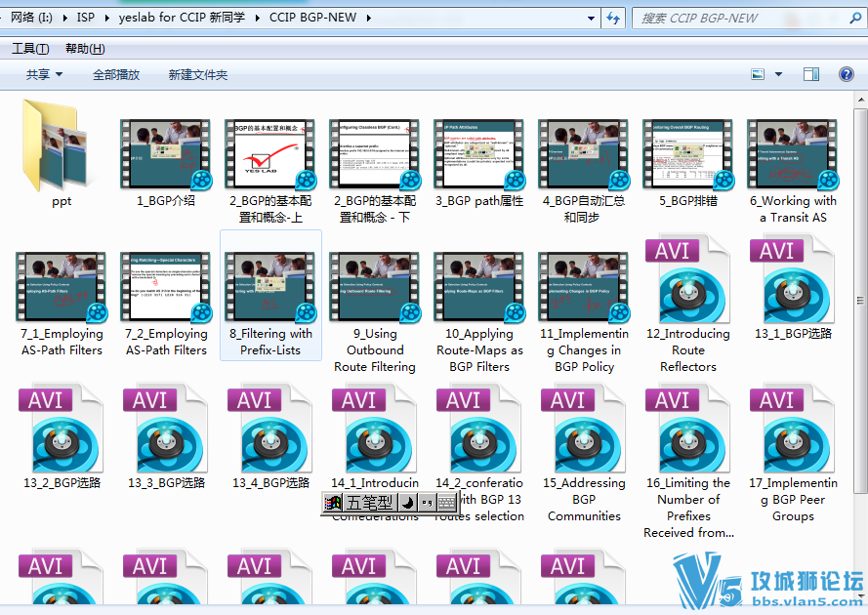Click the CCIP BGP-NEW breadcrumb
868x615 pixels.
tap(312, 18)
